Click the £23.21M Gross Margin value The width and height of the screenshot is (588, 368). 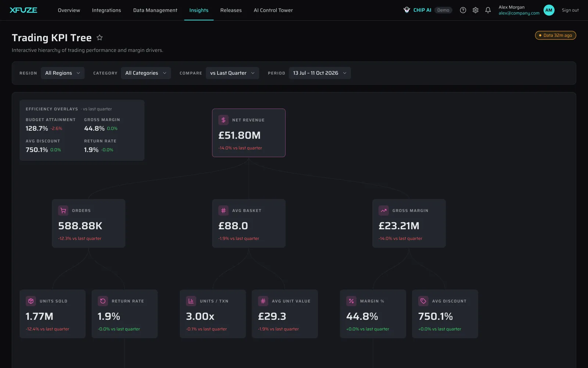pos(399,226)
